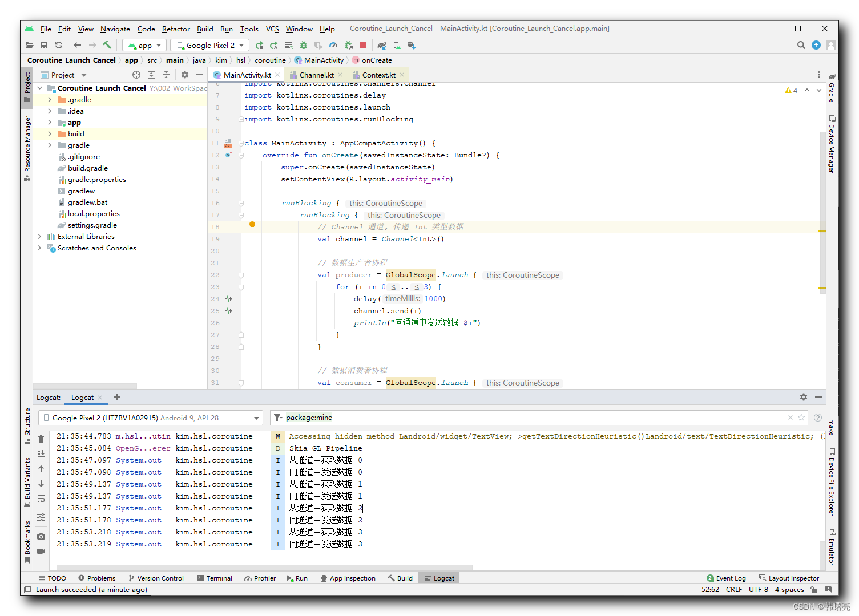Click the warnings indicator showing 4
This screenshot has width=859, height=616.
(x=791, y=90)
